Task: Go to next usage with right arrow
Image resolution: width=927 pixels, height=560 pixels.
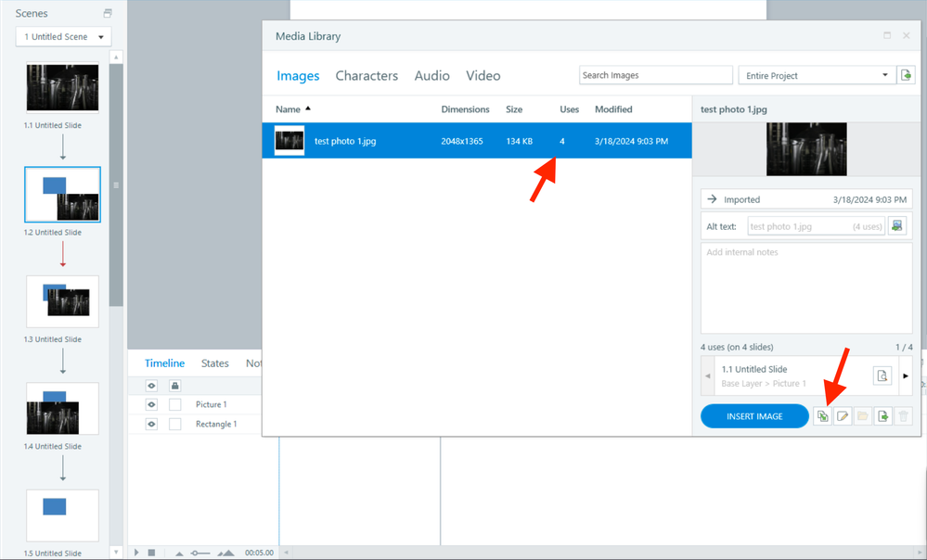Action: [x=905, y=375]
